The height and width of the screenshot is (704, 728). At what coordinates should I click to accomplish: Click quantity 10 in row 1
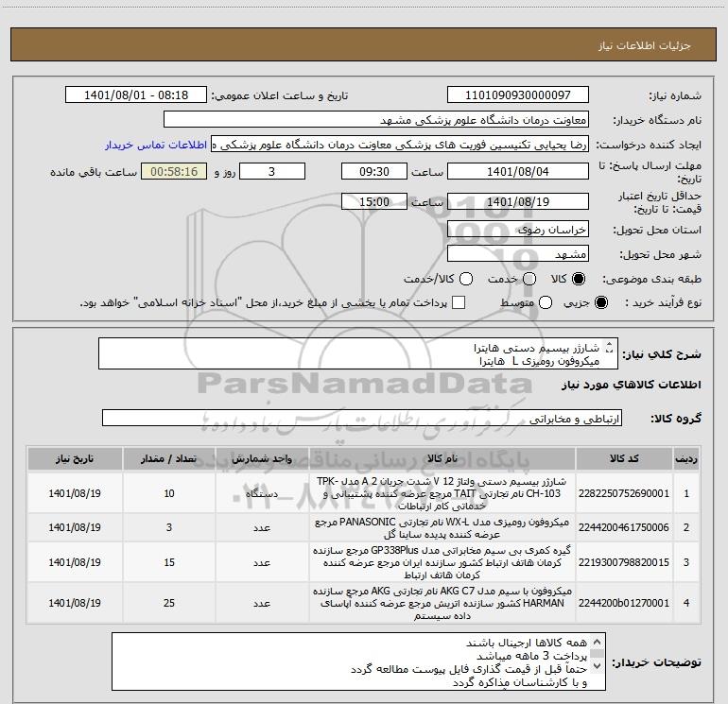pyautogui.click(x=169, y=493)
